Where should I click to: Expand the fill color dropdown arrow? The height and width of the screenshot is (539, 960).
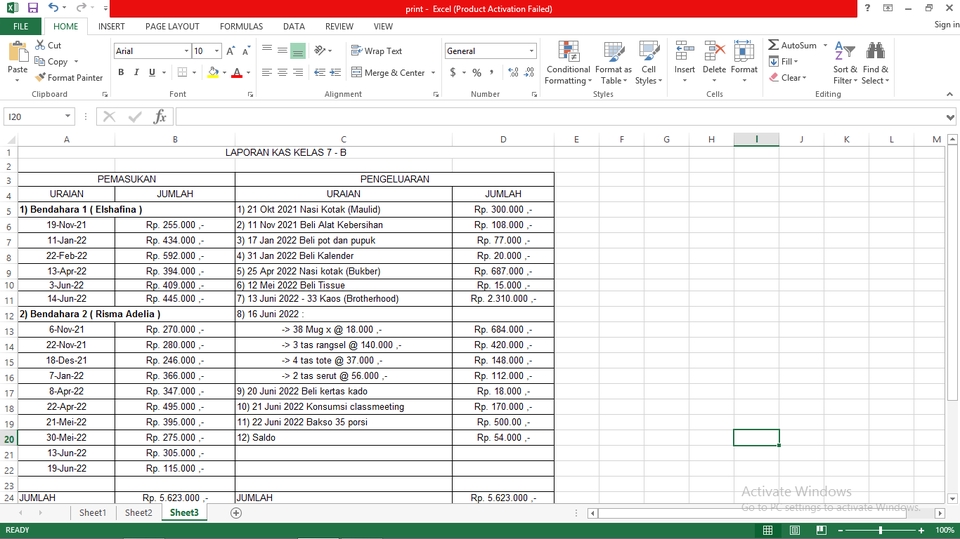click(x=225, y=72)
